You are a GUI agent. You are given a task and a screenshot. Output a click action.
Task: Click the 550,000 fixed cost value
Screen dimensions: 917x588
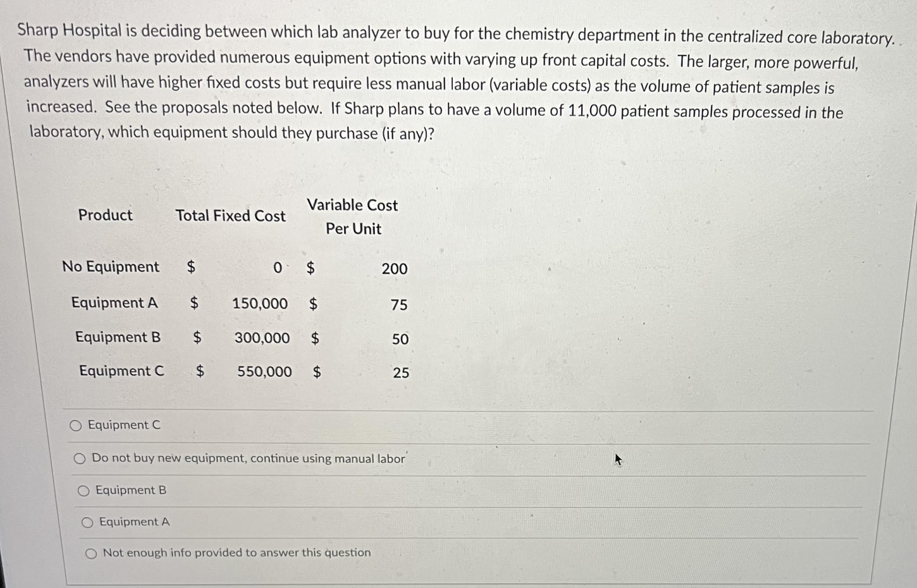tap(264, 372)
